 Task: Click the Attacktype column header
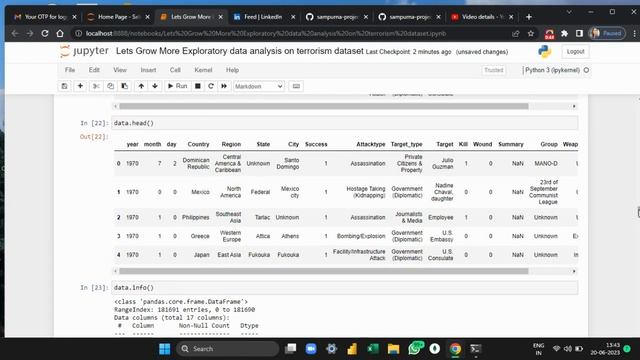pyautogui.click(x=371, y=144)
